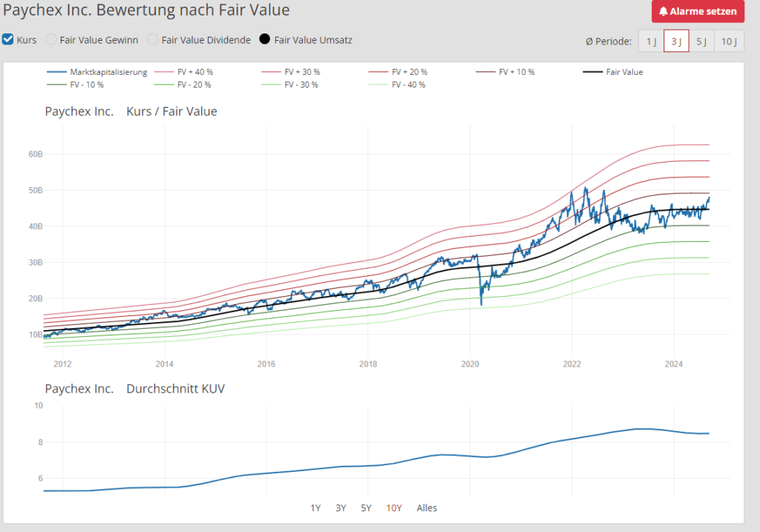Switch average period to 5 J

pos(701,41)
